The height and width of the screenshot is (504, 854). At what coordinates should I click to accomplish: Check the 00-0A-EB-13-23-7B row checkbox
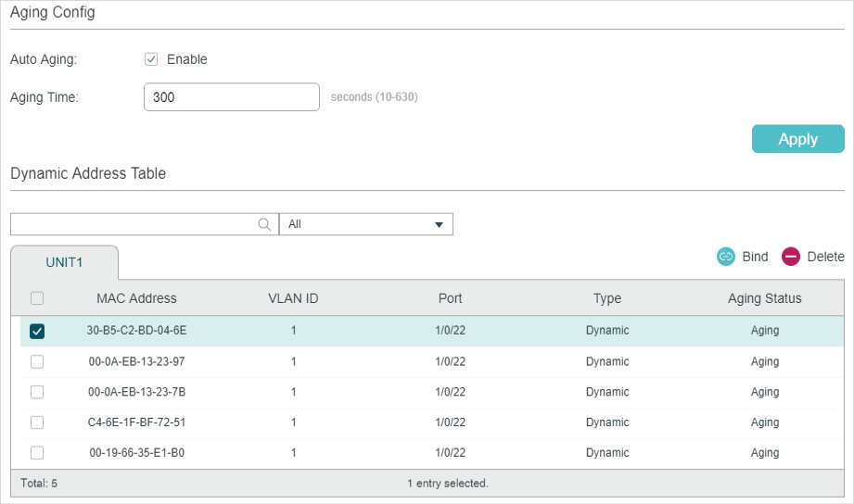[37, 392]
